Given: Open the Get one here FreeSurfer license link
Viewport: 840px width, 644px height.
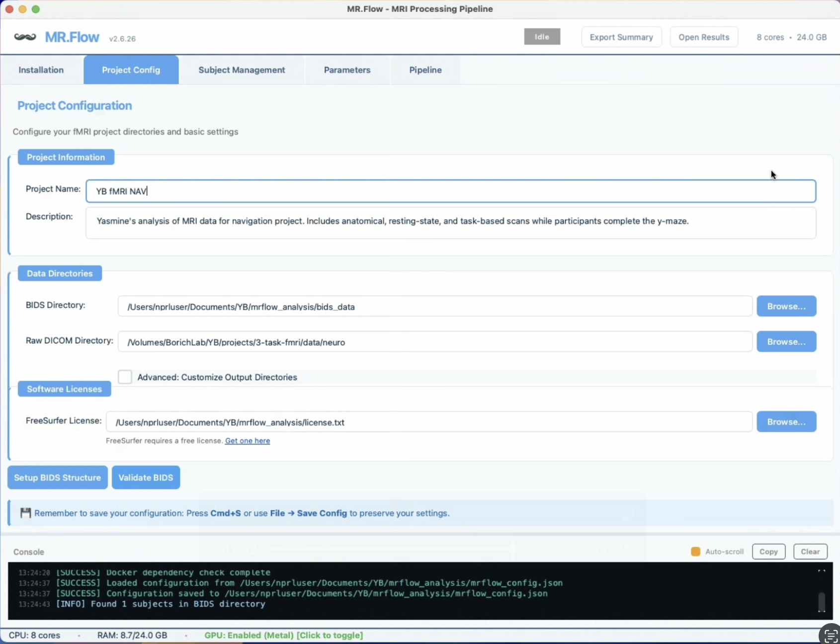Looking at the screenshot, I should pos(247,440).
